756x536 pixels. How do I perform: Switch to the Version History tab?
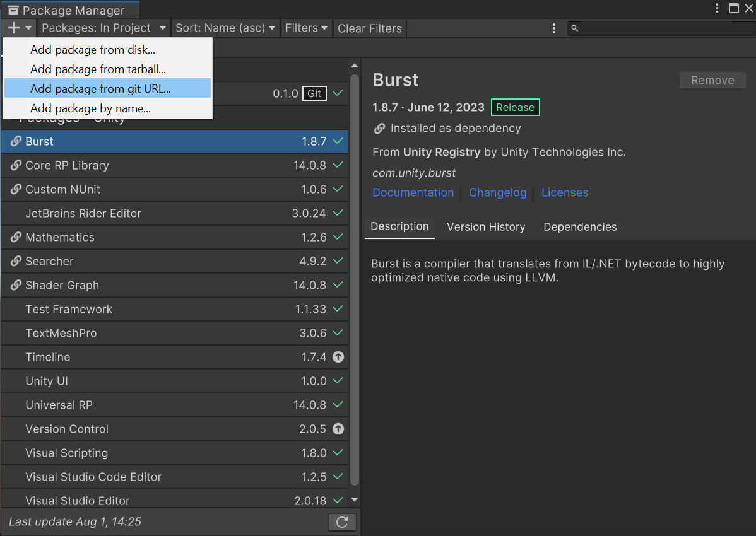pos(485,226)
